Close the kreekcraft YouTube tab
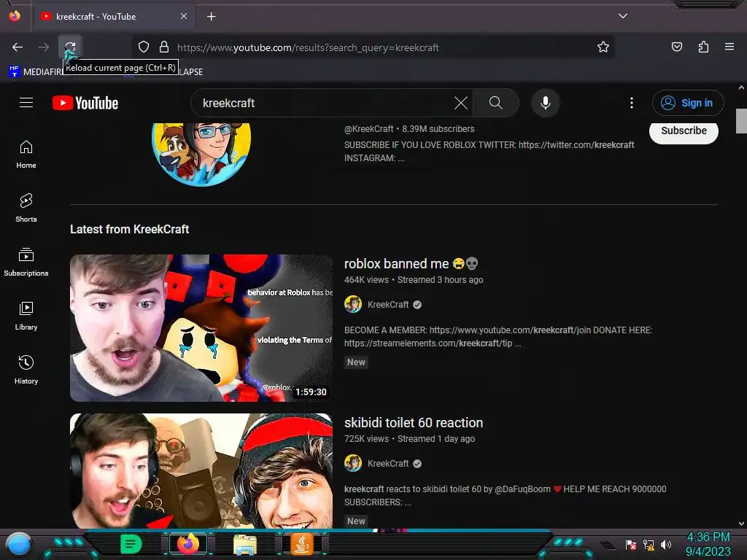This screenshot has height=560, width=747. (x=184, y=16)
